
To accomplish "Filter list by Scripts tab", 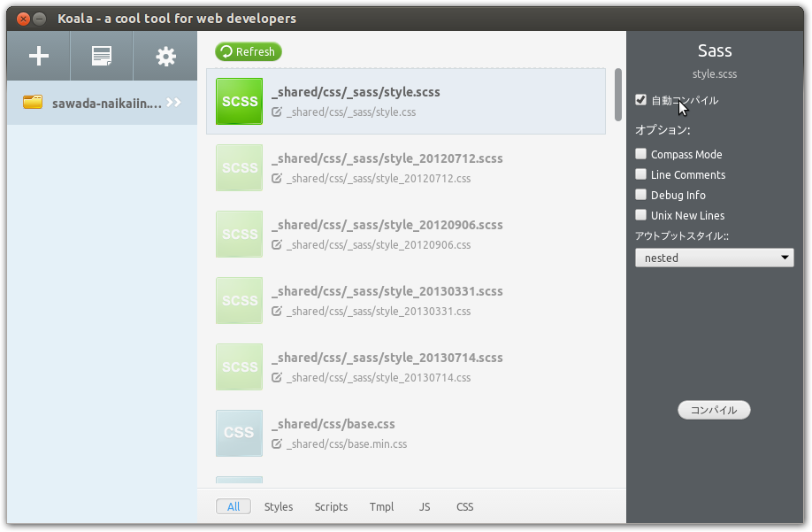I will pos(331,506).
